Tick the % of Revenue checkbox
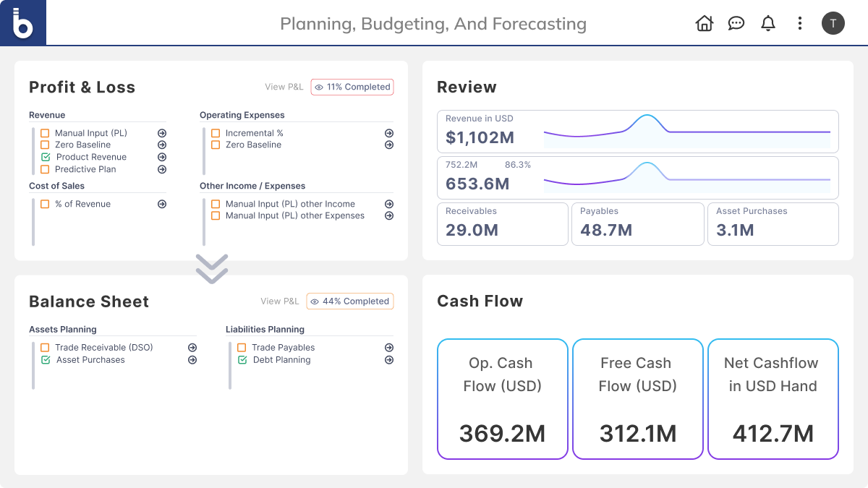868x488 pixels. [45, 204]
